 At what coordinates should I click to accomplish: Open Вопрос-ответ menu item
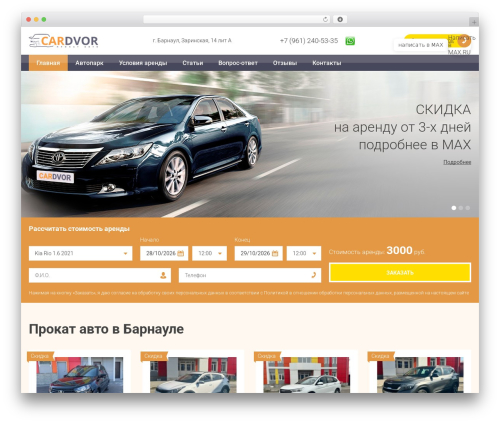click(x=238, y=63)
